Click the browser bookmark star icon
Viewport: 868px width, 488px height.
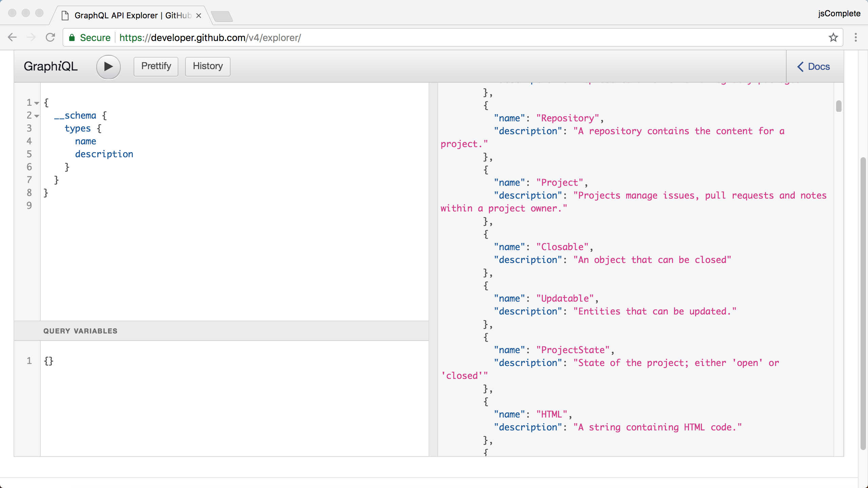pos(833,38)
